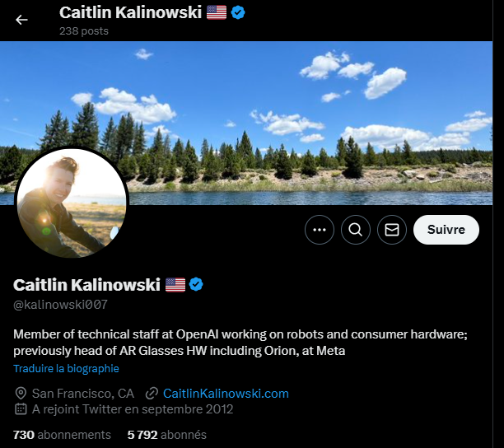Click the back arrow icon
504x448 pixels.
(21, 20)
